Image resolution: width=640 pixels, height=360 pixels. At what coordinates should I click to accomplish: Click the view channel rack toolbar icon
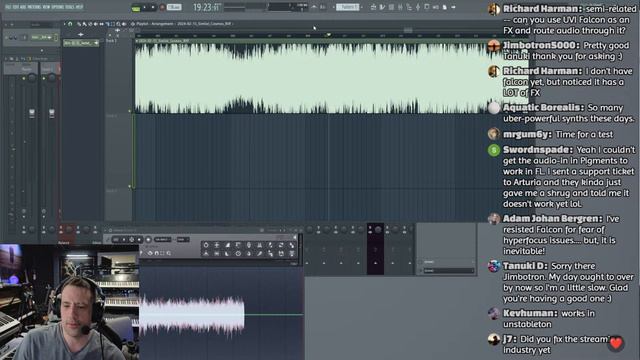pyautogui.click(x=391, y=7)
